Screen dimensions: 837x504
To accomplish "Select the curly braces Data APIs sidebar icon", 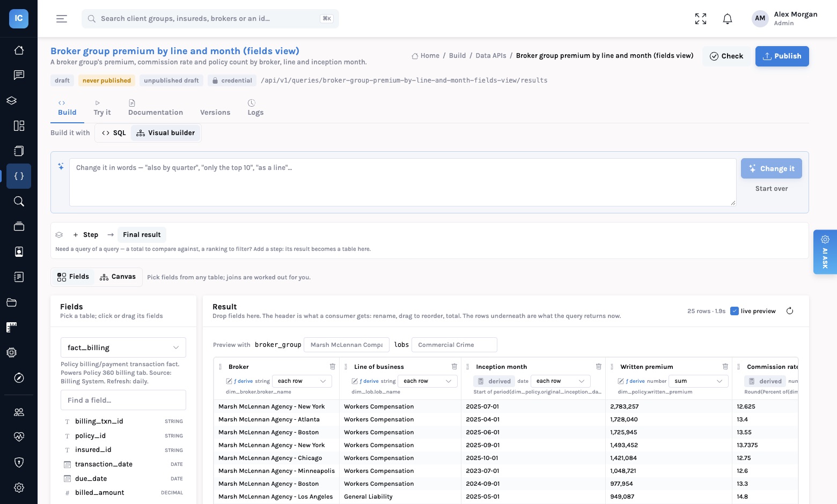I will (19, 176).
